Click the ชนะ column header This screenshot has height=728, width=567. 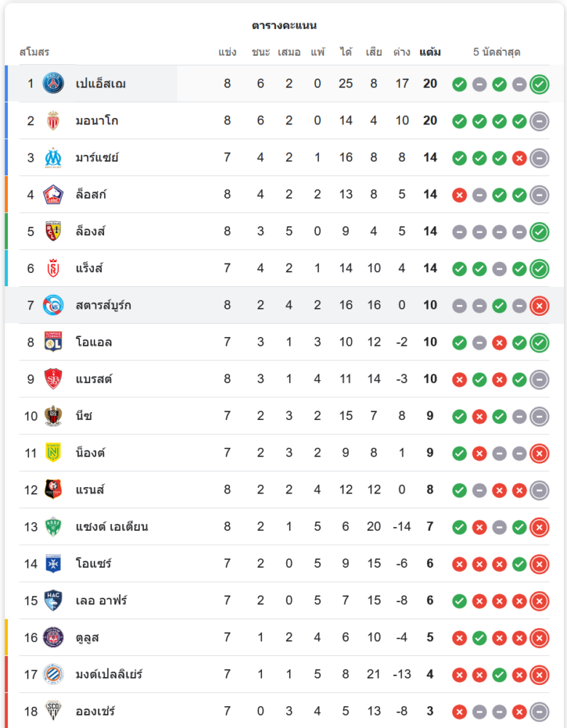(x=261, y=52)
